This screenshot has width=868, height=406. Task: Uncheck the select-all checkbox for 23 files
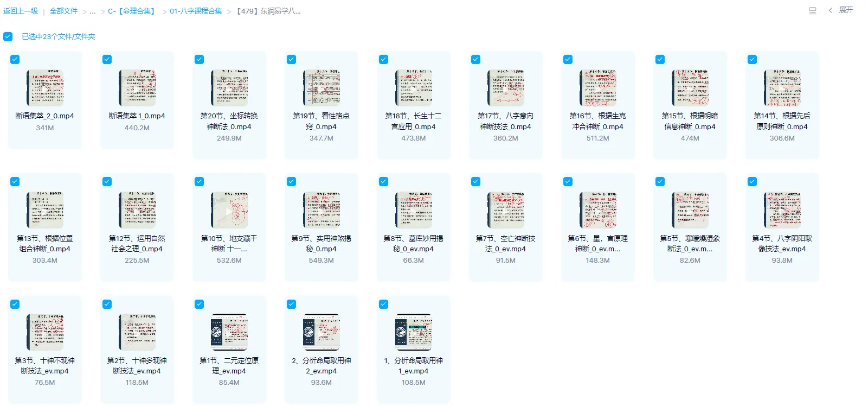tap(8, 36)
